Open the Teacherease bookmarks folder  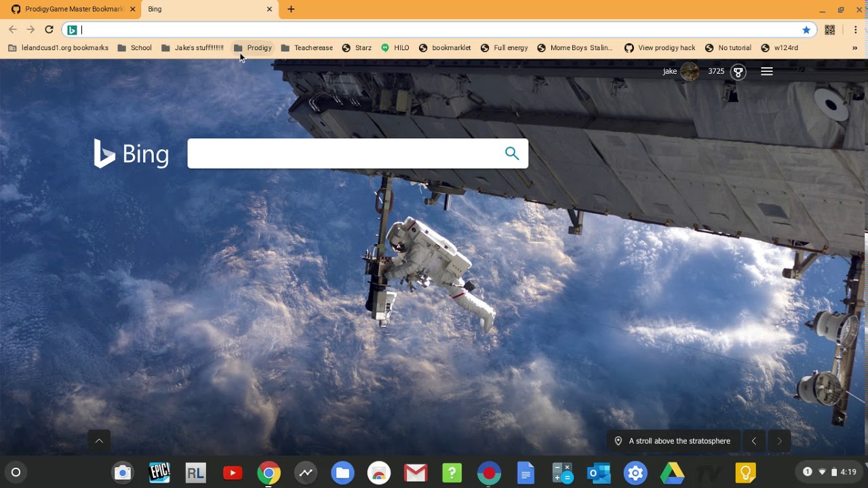(x=307, y=48)
